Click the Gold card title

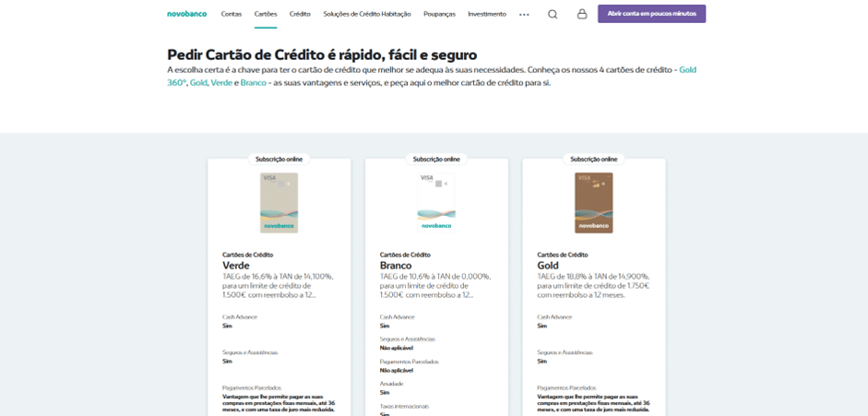pyautogui.click(x=548, y=266)
